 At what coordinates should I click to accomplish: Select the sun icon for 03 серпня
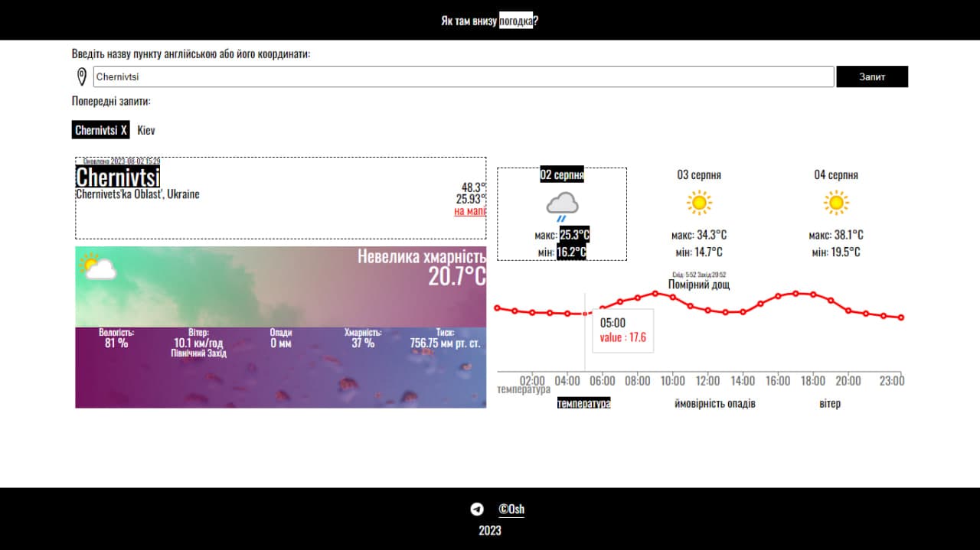point(699,203)
